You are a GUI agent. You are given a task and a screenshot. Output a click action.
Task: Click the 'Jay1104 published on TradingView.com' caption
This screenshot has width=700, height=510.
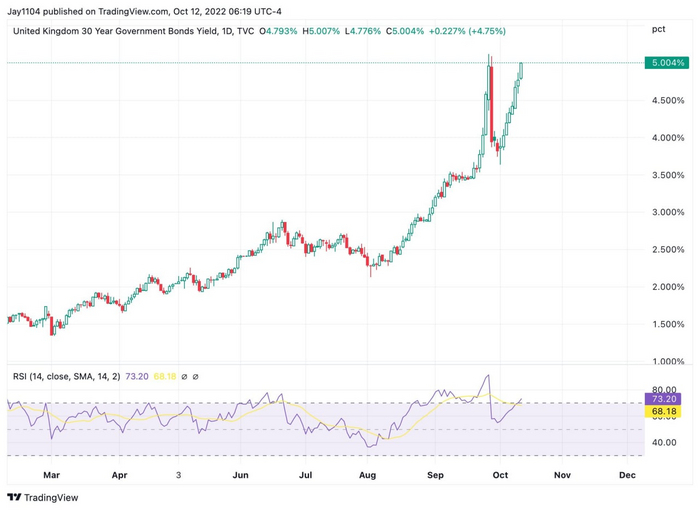(88, 11)
